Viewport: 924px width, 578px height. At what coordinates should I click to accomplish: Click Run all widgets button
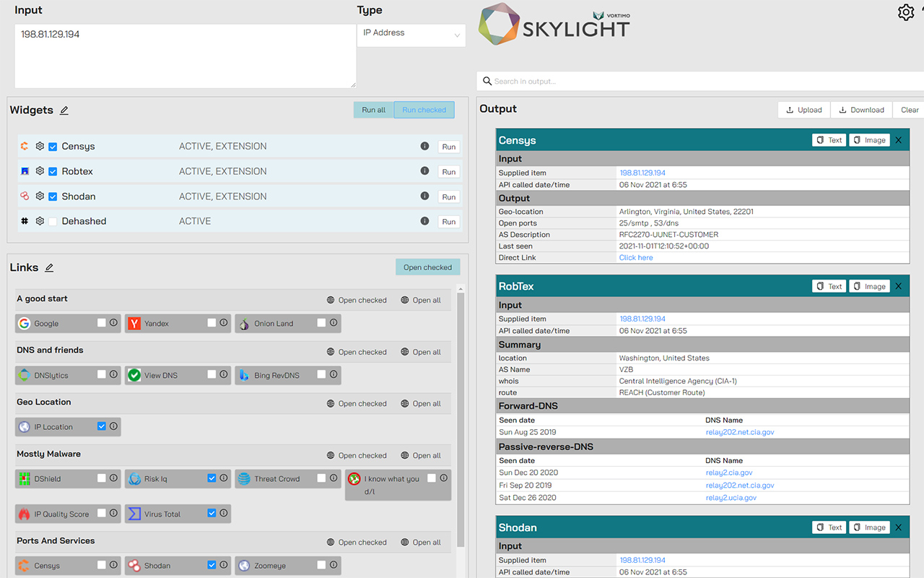374,110
